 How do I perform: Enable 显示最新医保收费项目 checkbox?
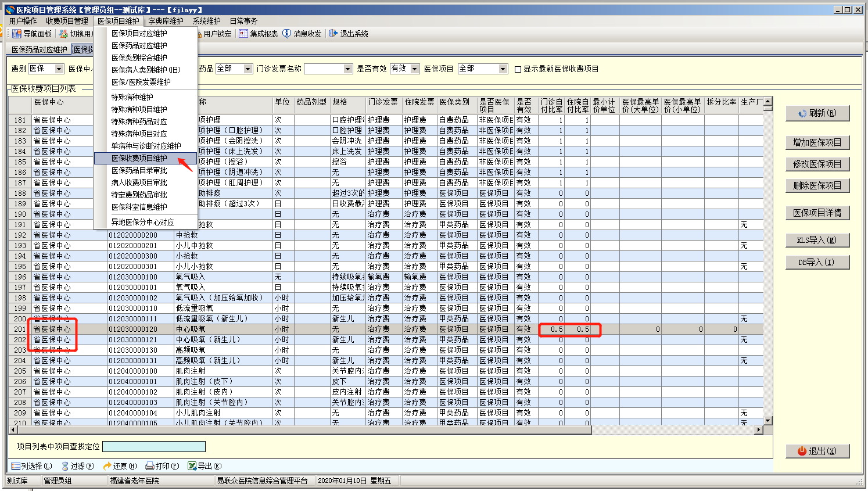point(518,69)
